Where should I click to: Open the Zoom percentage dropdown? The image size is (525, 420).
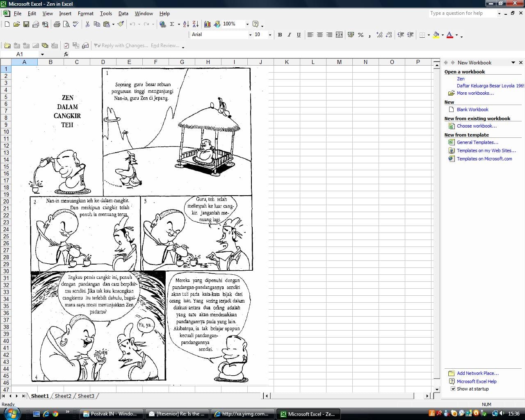(x=247, y=24)
